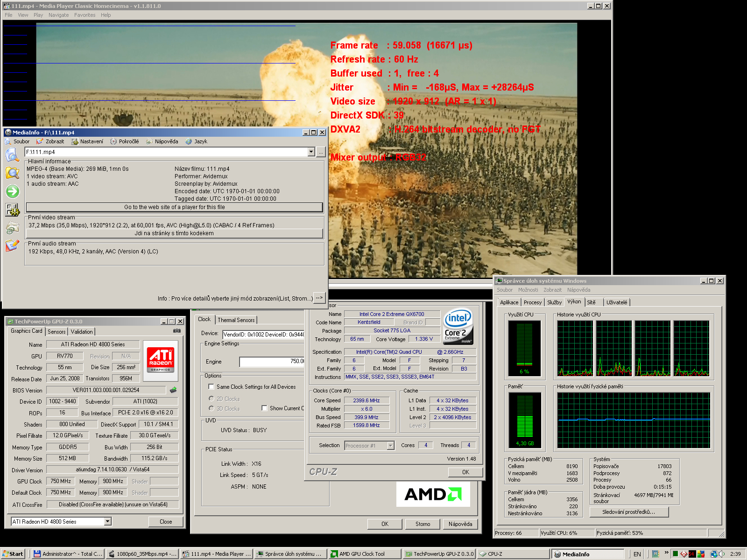747x560 pixels.
Task: Switch to the Sensors tab in GPU-Z
Action: (56, 332)
